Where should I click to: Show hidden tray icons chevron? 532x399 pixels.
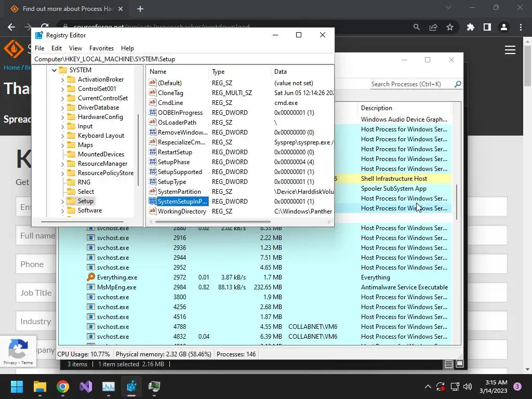(x=428, y=387)
